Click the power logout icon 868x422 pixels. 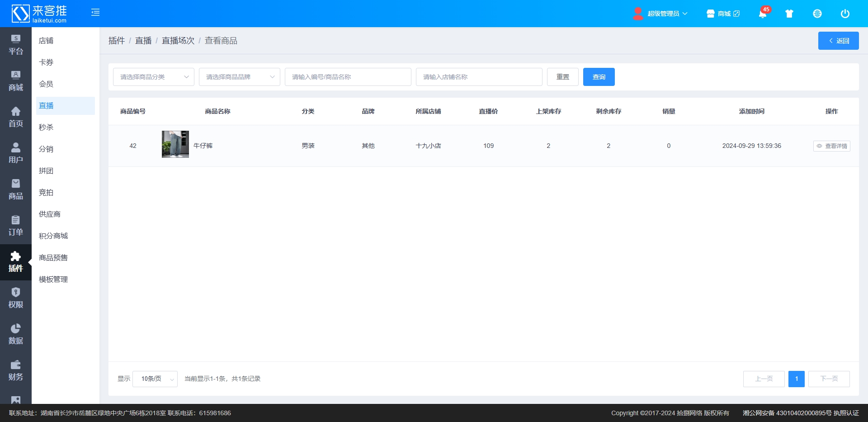coord(845,14)
